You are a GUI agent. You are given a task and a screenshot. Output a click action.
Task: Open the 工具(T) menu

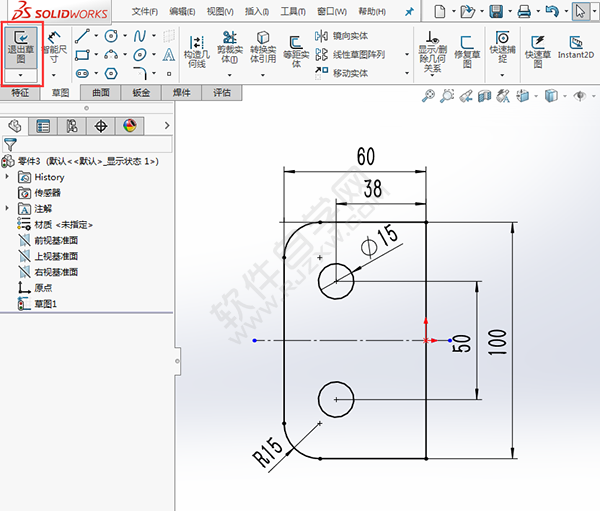point(293,12)
